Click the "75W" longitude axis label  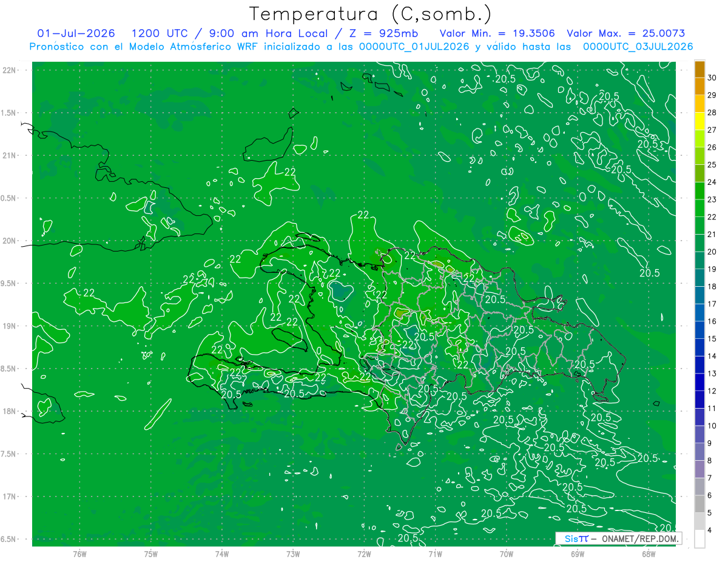coord(151,554)
